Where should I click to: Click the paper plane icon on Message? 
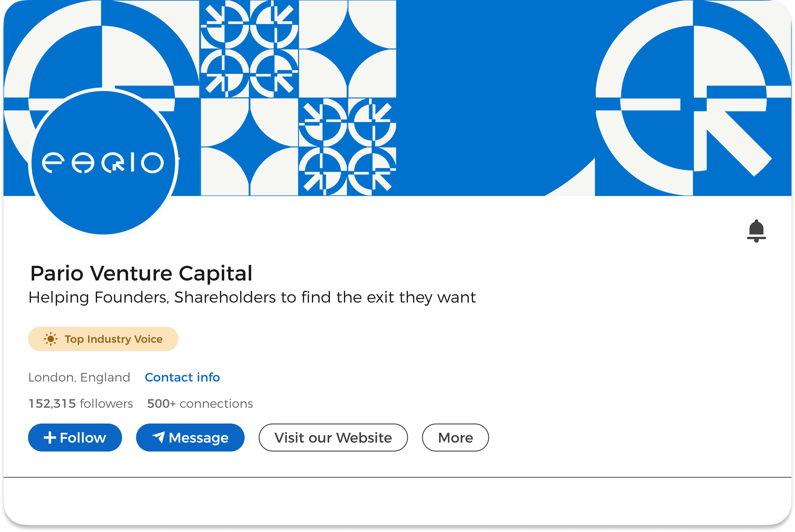coord(159,437)
